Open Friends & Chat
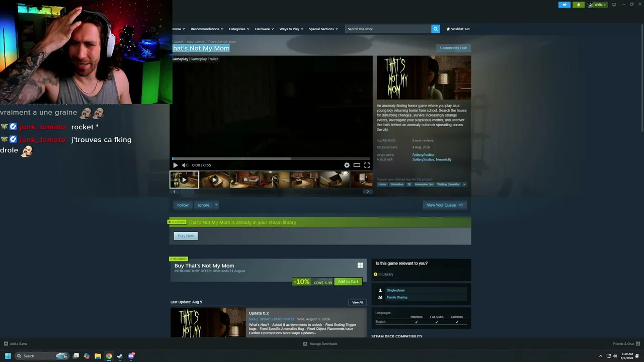Image resolution: width=644 pixels, height=362 pixels. pos(626,344)
